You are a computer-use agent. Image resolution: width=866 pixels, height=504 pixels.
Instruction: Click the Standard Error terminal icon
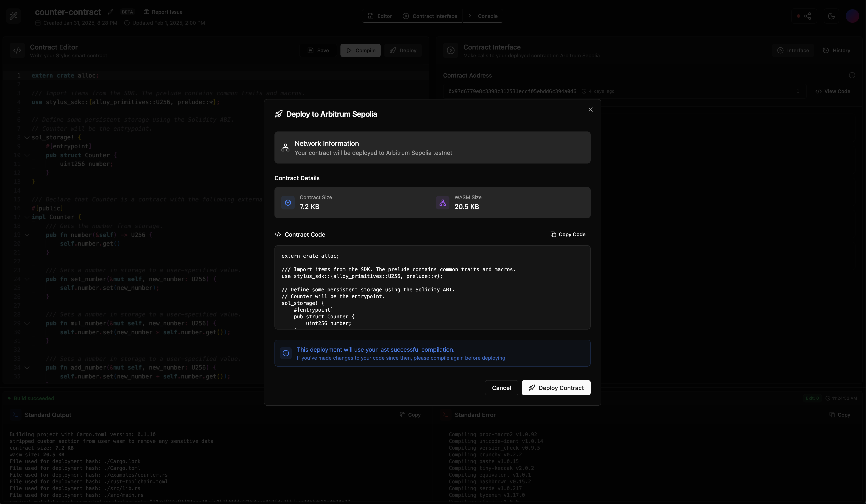(x=445, y=415)
